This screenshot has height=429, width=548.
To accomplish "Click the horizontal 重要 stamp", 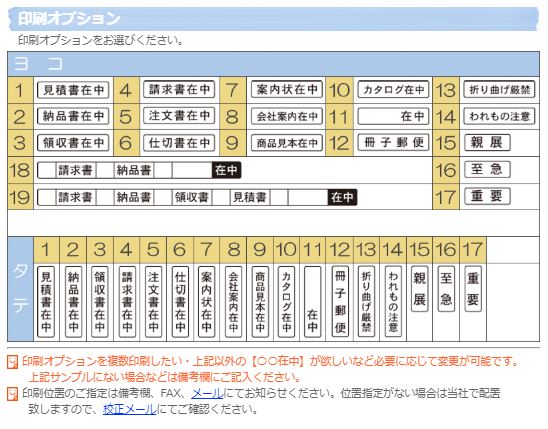I will point(487,196).
